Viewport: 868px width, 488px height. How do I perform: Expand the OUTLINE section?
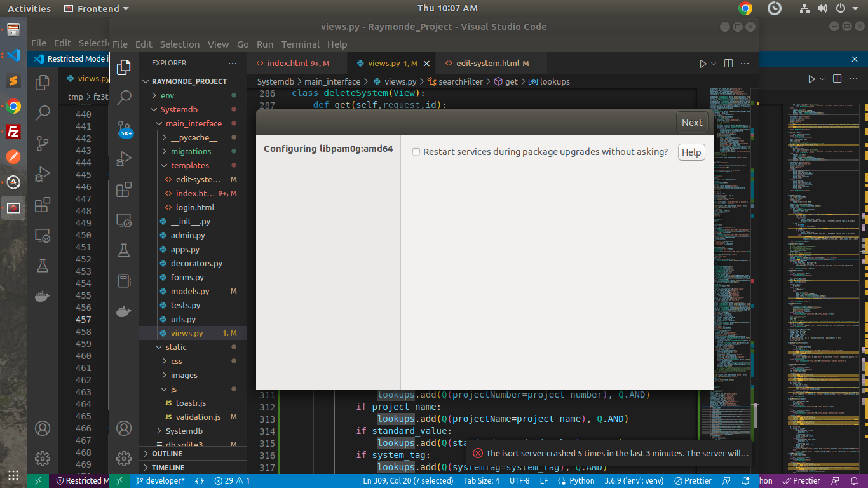click(x=167, y=454)
